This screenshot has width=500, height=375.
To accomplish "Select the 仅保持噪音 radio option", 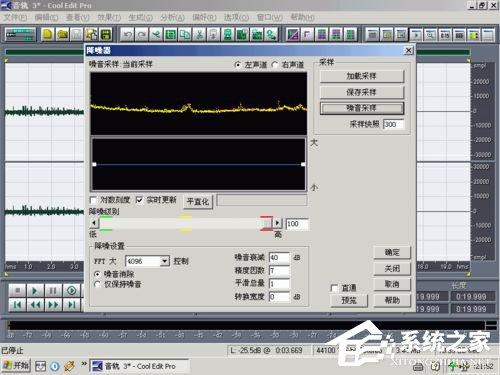I will [97, 284].
